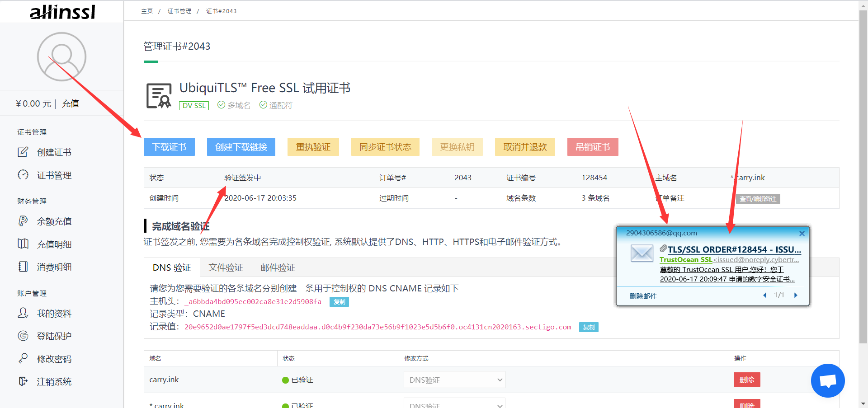Click the '128454' certificate number
The height and width of the screenshot is (408, 868).
tap(594, 178)
